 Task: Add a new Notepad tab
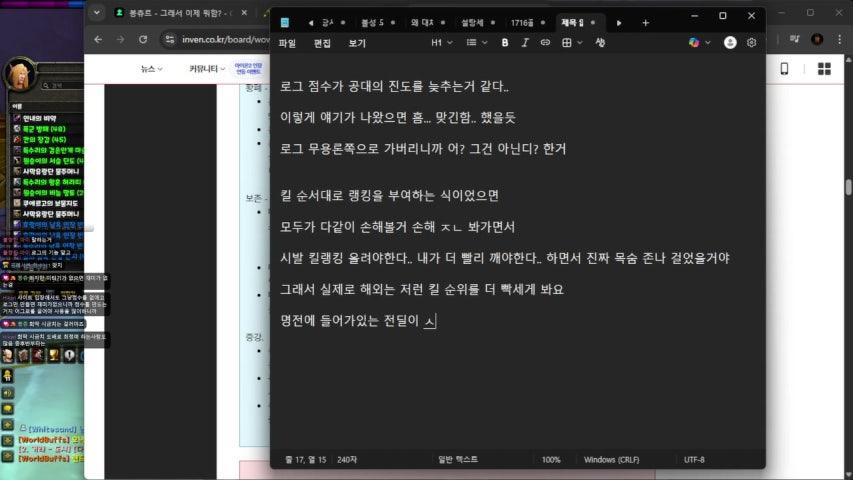point(645,22)
